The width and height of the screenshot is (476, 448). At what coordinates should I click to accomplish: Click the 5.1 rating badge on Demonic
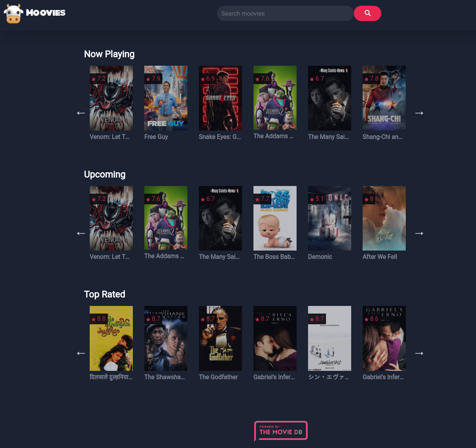coord(317,199)
